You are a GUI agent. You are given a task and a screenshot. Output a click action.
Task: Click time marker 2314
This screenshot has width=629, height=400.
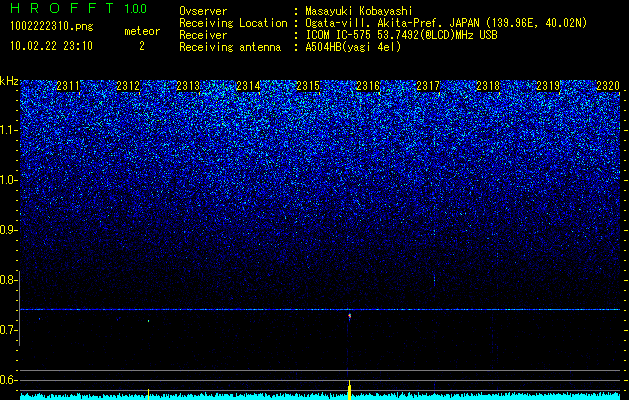tap(248, 86)
